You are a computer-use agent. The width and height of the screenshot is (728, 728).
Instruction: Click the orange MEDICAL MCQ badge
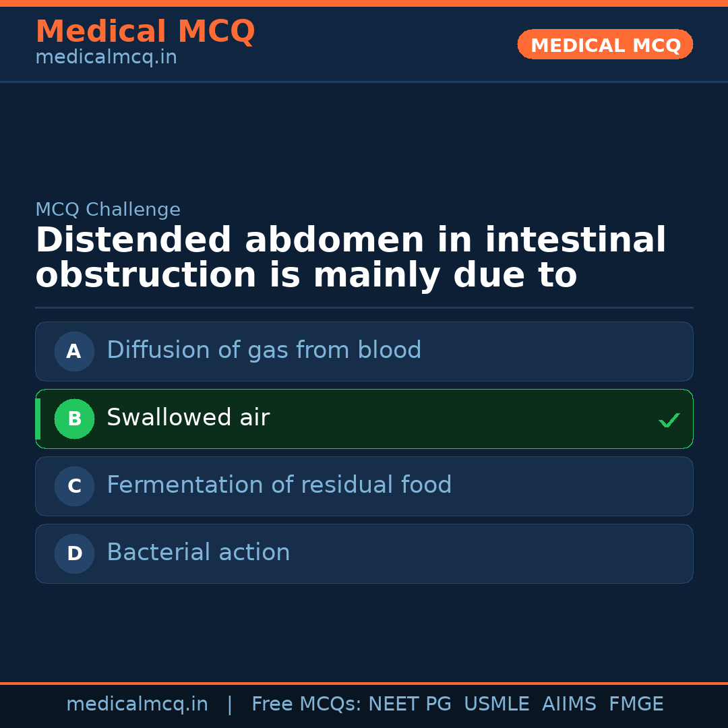[x=605, y=45]
